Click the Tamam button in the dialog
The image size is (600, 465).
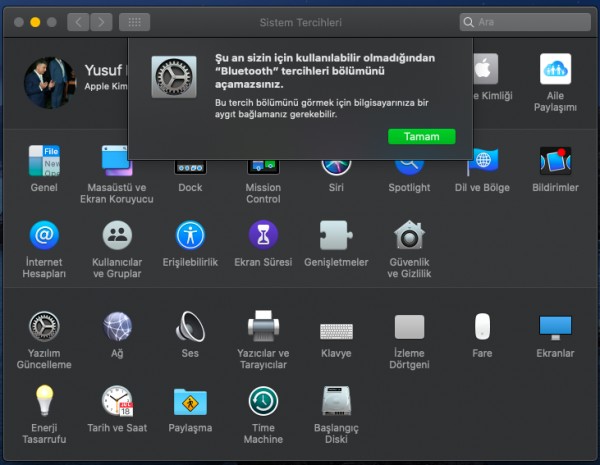422,137
